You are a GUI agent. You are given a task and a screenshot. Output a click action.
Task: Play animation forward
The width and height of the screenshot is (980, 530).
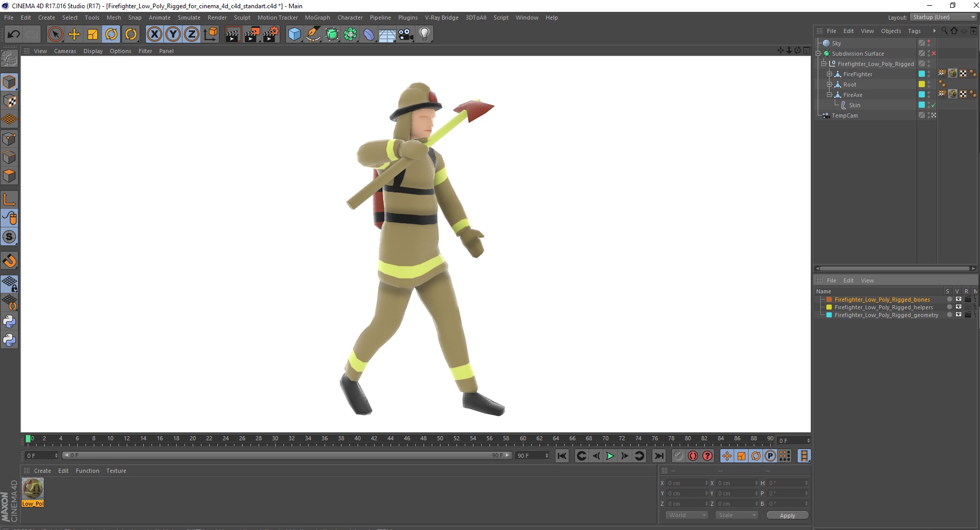tap(610, 456)
